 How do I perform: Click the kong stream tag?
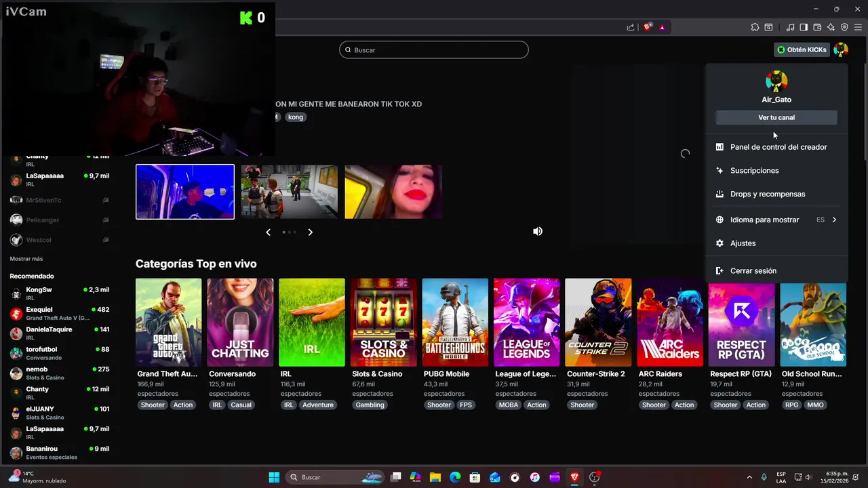(x=296, y=117)
